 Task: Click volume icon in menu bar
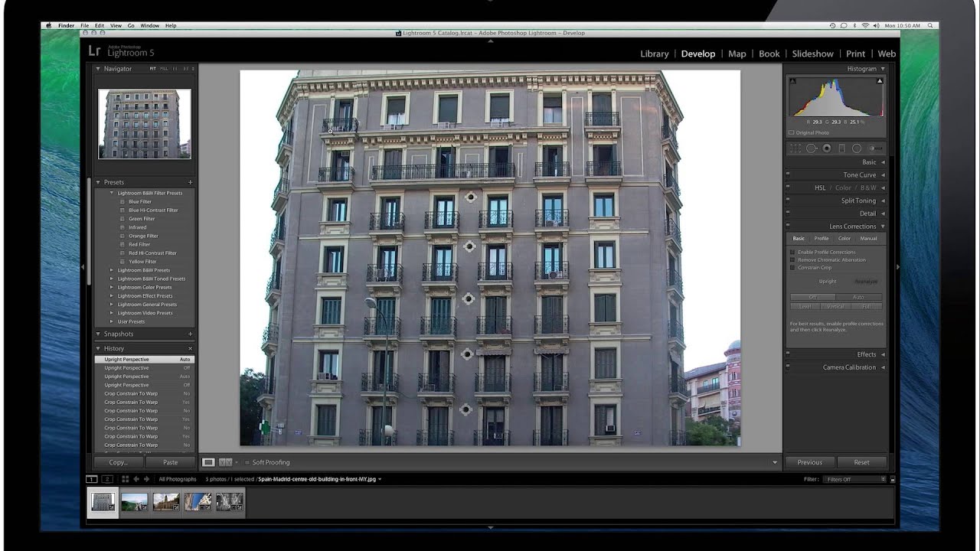877,25
